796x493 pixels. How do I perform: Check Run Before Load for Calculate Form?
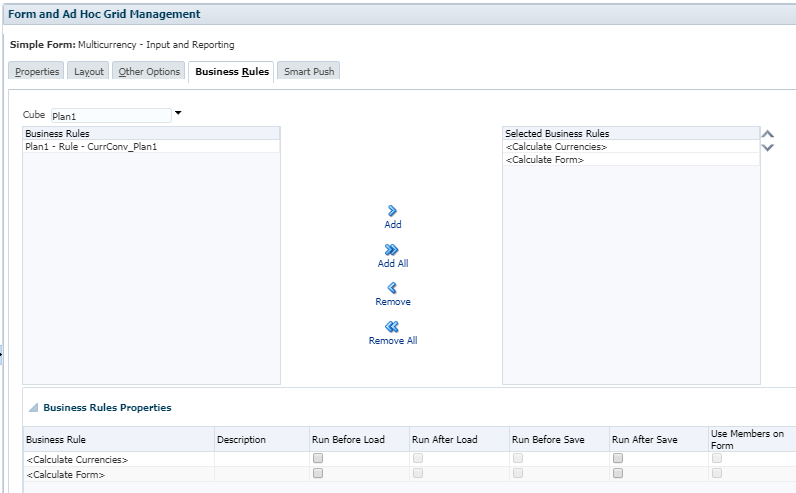(318, 473)
